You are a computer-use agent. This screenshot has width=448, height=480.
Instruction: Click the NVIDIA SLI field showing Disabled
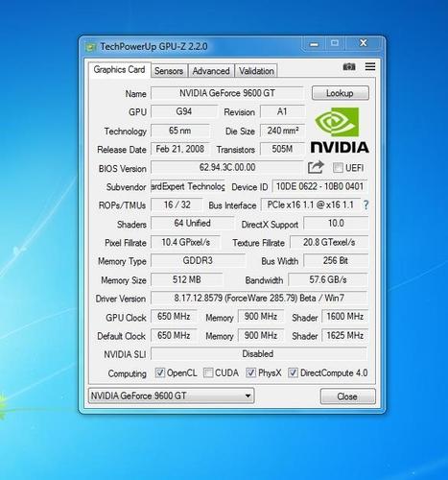click(x=259, y=354)
